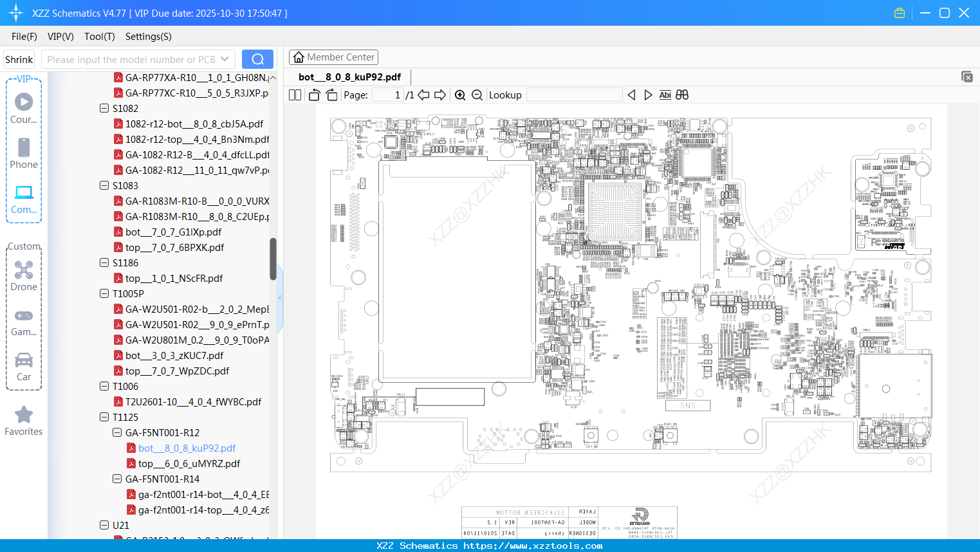Open top__7_0_7_WpZDC.pdf under T1005P
The width and height of the screenshot is (980, 552).
(x=177, y=371)
